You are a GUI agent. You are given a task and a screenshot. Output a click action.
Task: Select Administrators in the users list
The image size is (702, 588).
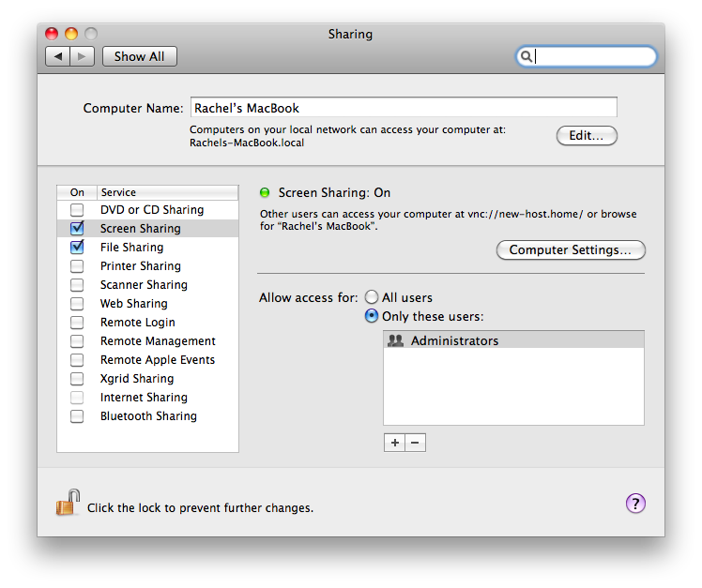(x=513, y=340)
